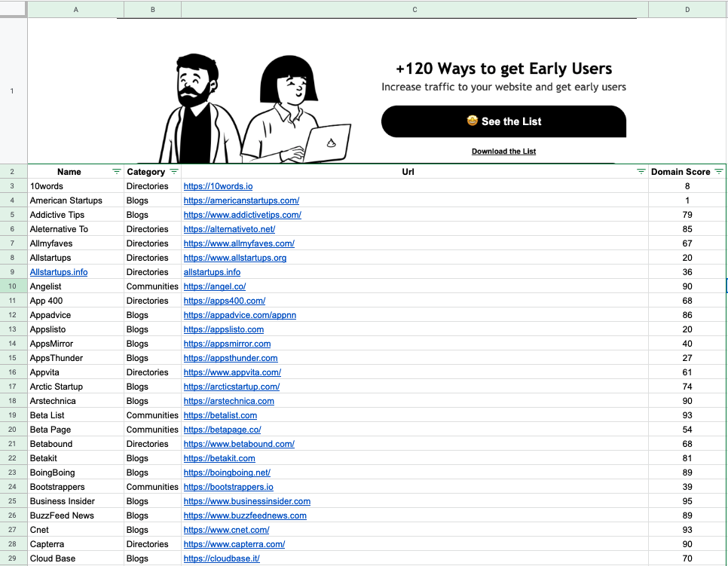728x566 pixels.
Task: Open the arstechnica.com link
Action: point(228,401)
